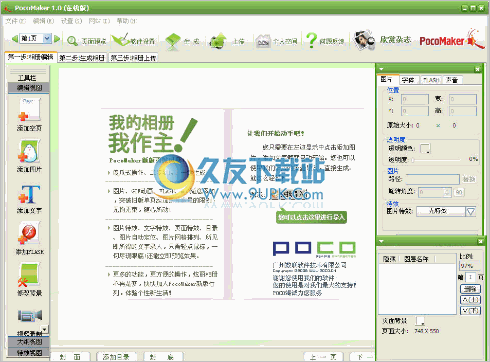Switch to Step 2 generate album tab
490x362 pixels.
coord(82,58)
